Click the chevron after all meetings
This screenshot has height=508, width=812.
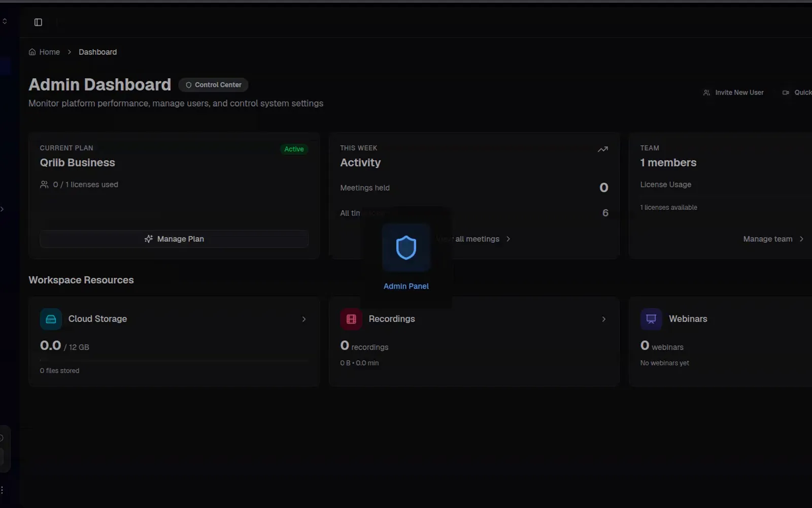point(508,239)
